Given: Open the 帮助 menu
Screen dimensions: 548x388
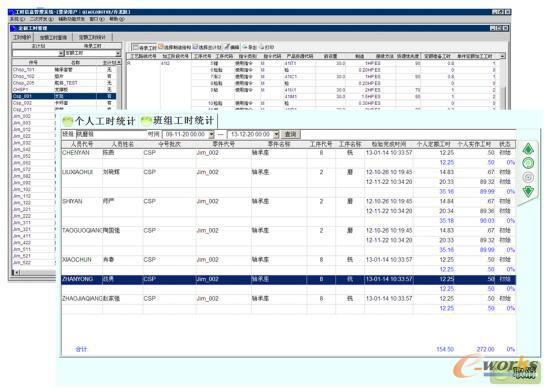Looking at the screenshot, I should (116, 19).
